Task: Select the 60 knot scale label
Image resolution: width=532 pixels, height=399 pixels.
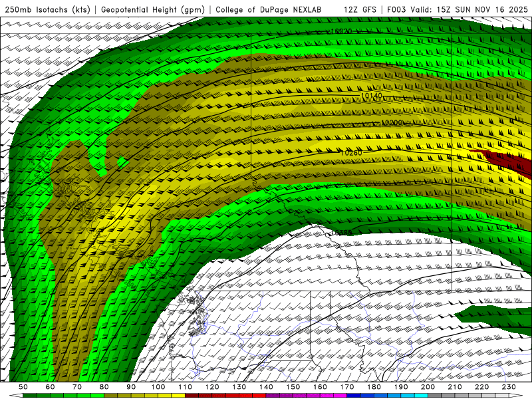Action: [51, 387]
